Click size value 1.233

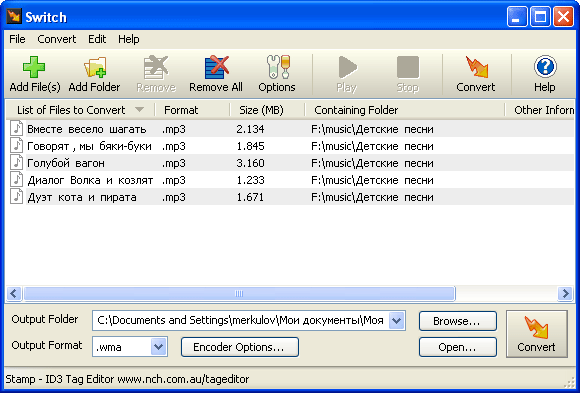coord(250,180)
